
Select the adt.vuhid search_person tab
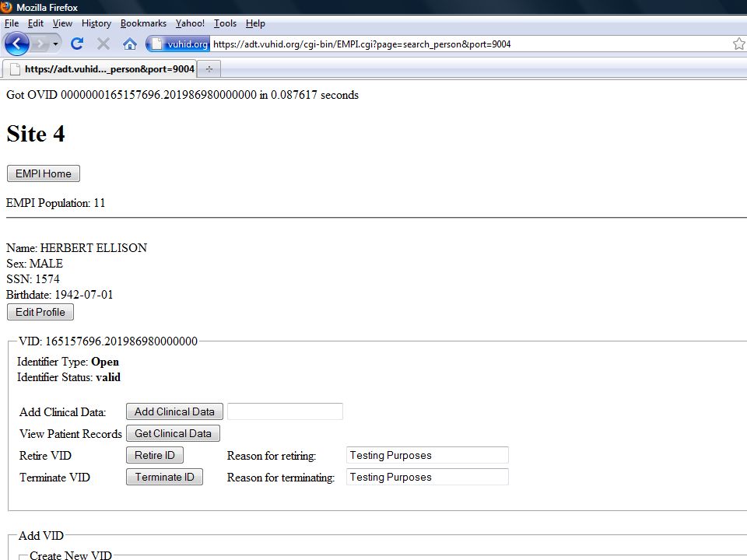tap(100, 69)
